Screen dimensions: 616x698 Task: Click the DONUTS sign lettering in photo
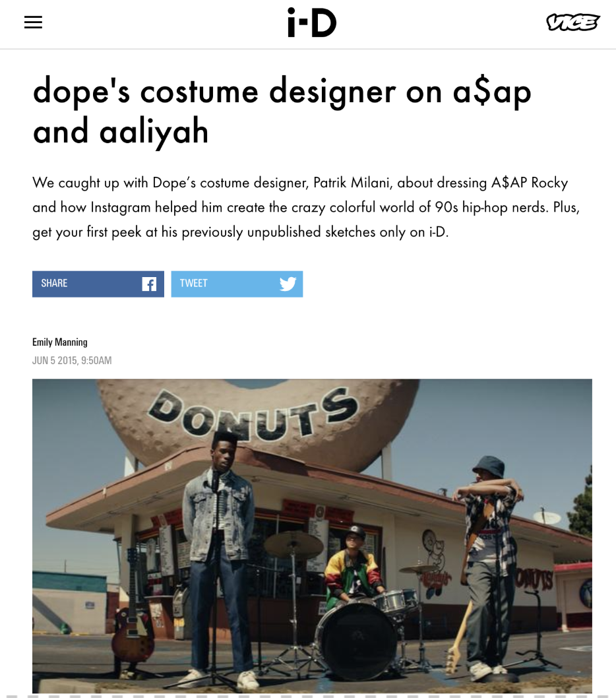coord(253,413)
